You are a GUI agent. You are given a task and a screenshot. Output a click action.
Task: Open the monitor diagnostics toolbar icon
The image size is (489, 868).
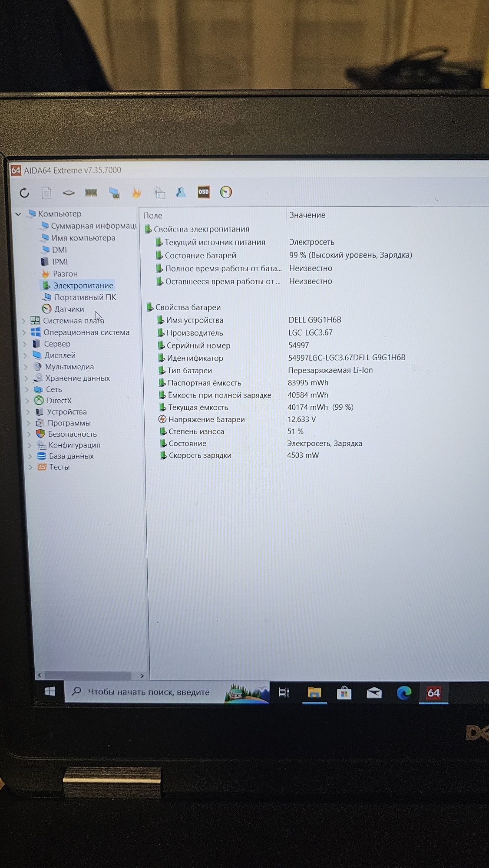[x=114, y=193]
